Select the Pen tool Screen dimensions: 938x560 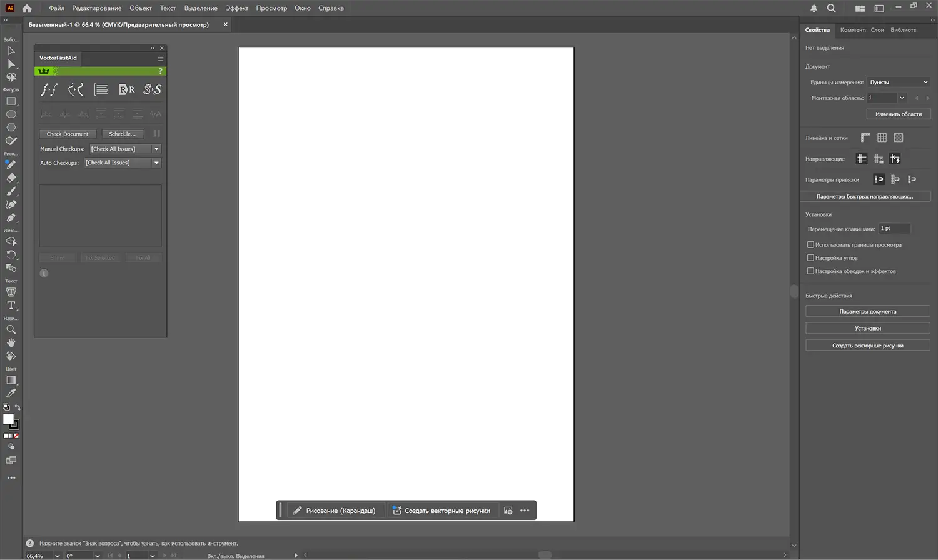pos(11,217)
